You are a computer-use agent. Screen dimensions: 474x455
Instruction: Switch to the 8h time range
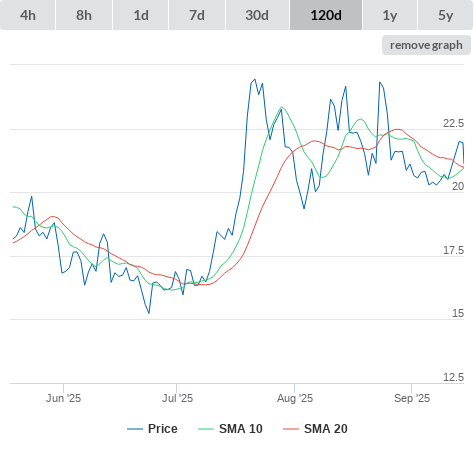point(84,15)
